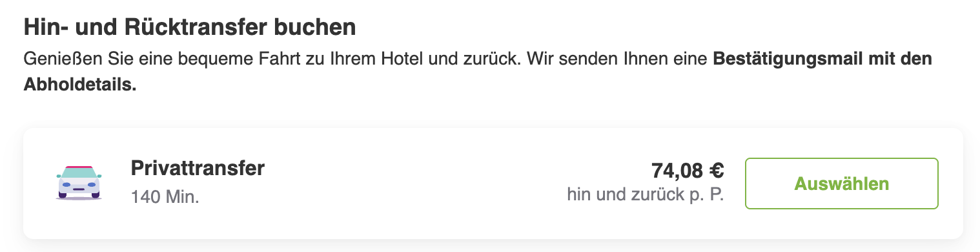
Task: Click the car icon's teal windshield
Action: point(79,173)
